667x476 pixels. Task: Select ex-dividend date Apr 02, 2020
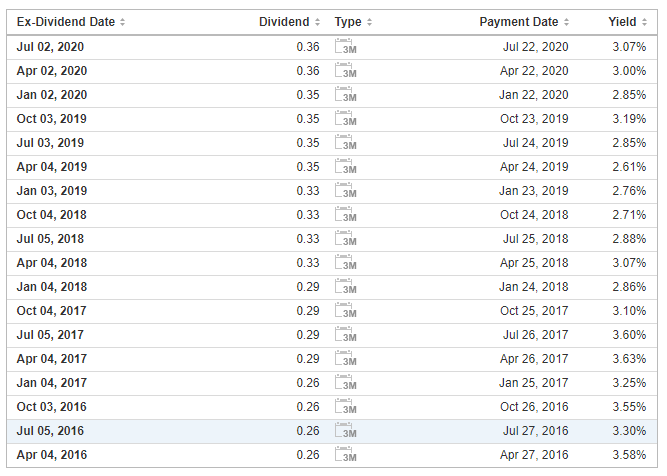pos(52,71)
